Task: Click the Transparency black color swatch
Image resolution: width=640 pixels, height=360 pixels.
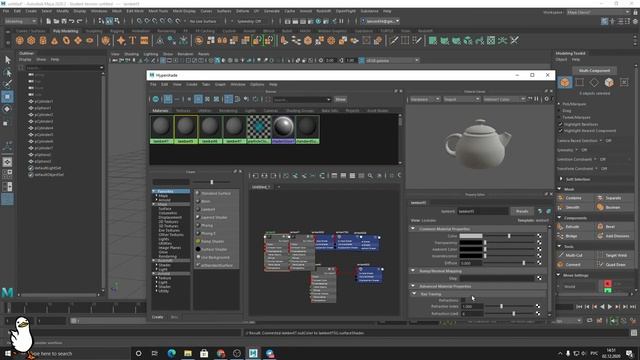Action: click(x=471, y=242)
